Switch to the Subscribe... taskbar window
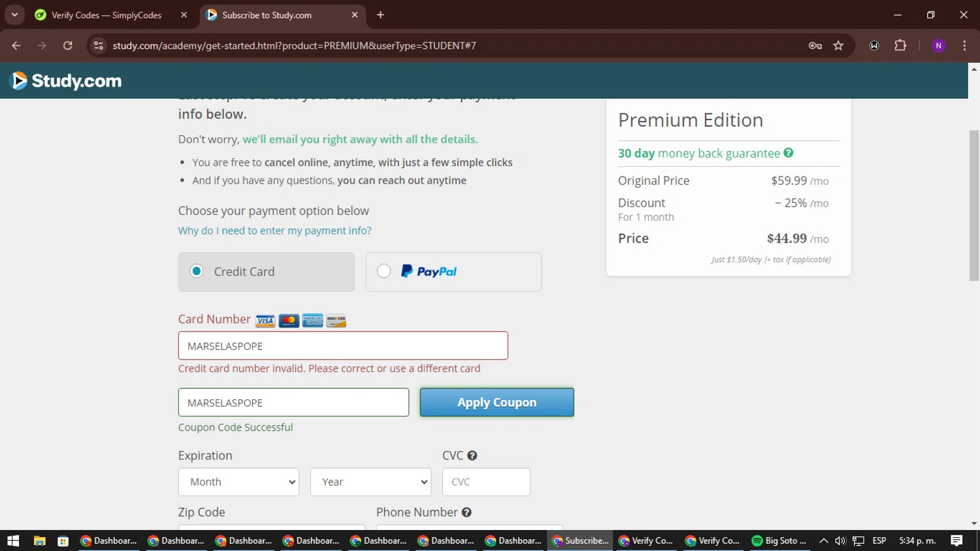 click(580, 541)
